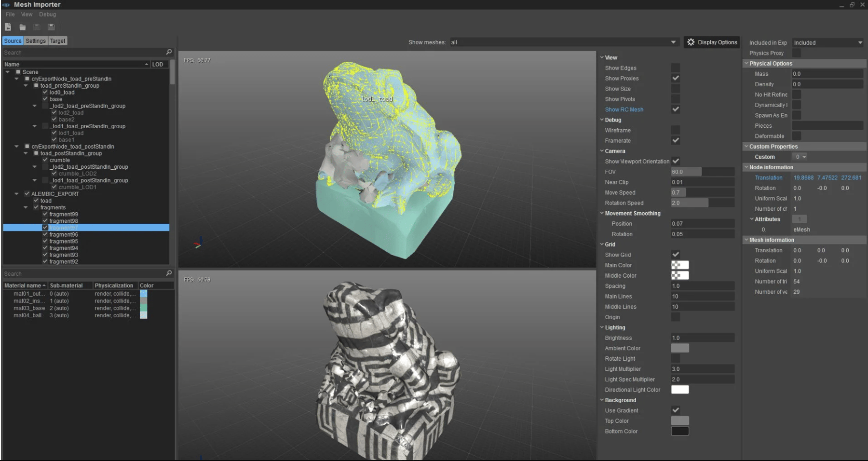Collapse the ALEMBIC_EXPORT tree node
868x461 pixels.
(17, 194)
